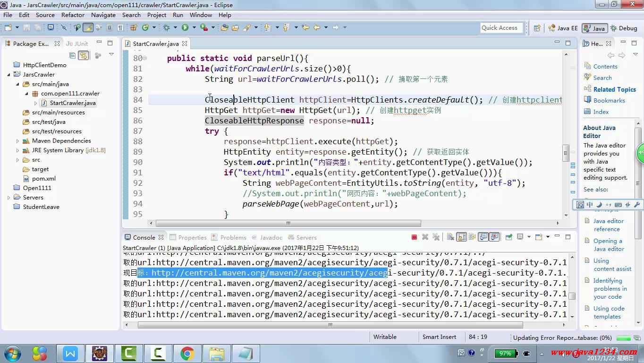Switch to Java EE perspective

click(562, 28)
